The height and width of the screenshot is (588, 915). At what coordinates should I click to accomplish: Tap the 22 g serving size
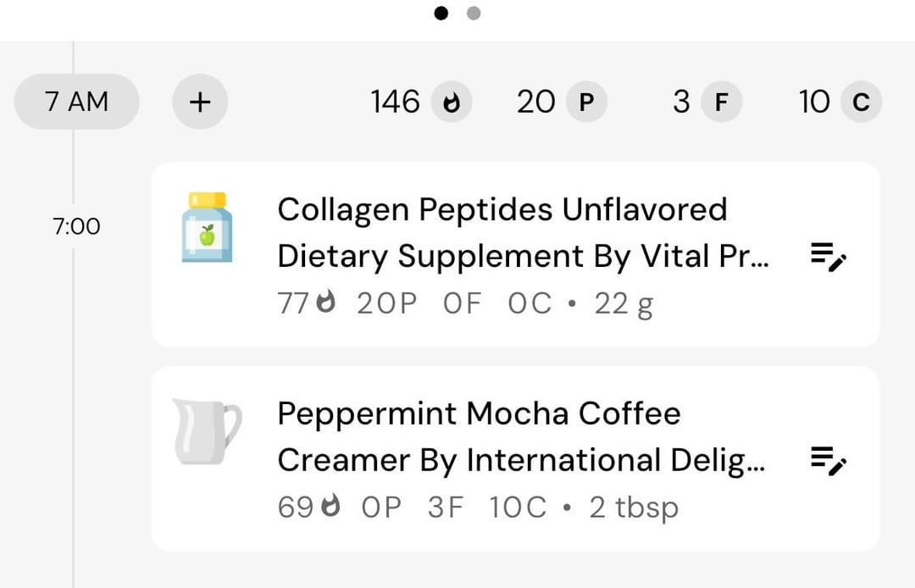pyautogui.click(x=624, y=304)
